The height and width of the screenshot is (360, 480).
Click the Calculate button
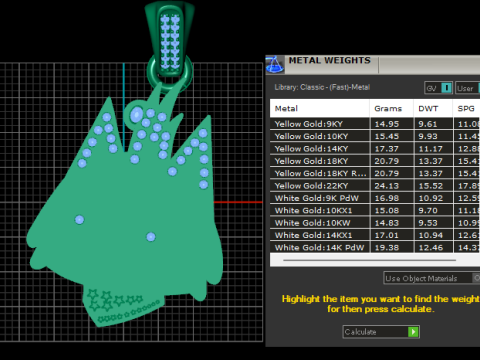coord(381,332)
